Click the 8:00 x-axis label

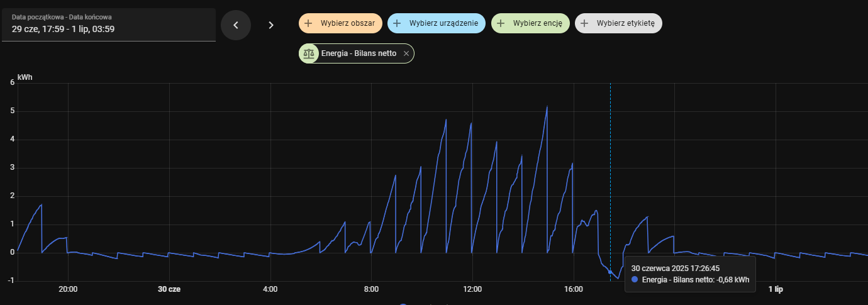point(371,289)
